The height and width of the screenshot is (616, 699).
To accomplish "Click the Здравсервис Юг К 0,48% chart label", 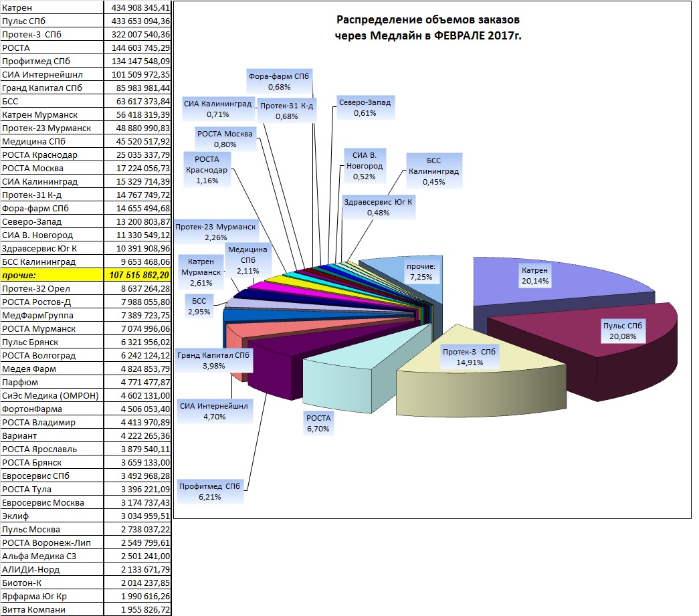I will point(379,207).
